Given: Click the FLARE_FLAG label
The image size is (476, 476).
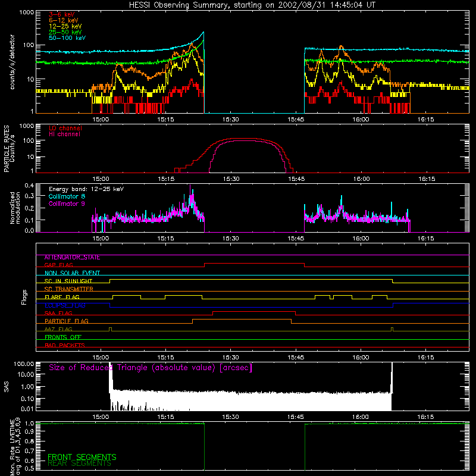Looking at the screenshot, I should pos(62,297).
